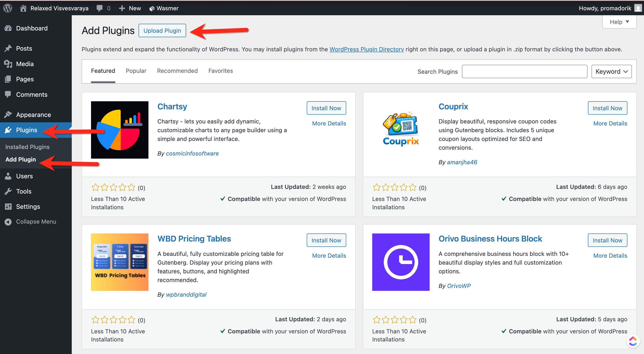Open Media from the sidebar
This screenshot has width=644, height=354.
coord(25,64)
